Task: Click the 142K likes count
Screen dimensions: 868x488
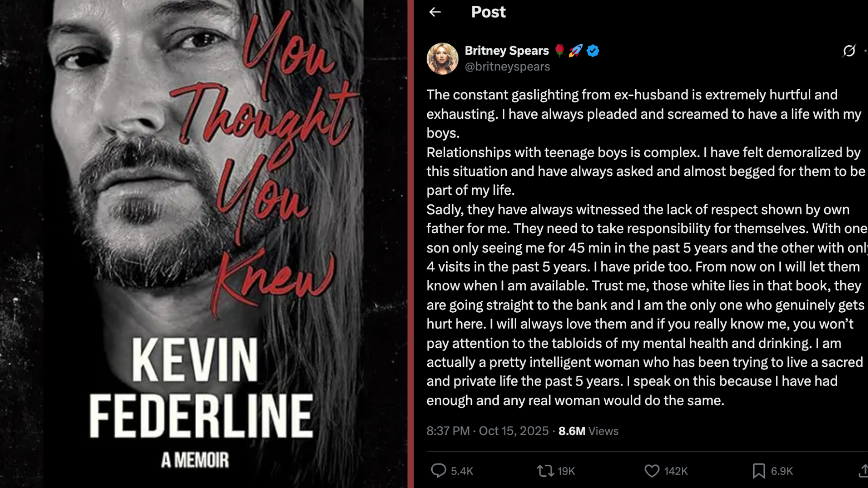Action: click(676, 471)
